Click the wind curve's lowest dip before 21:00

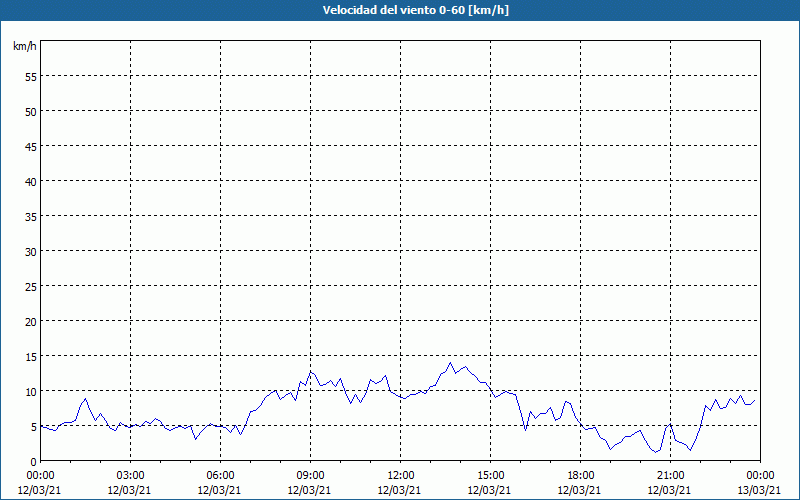pyautogui.click(x=656, y=452)
